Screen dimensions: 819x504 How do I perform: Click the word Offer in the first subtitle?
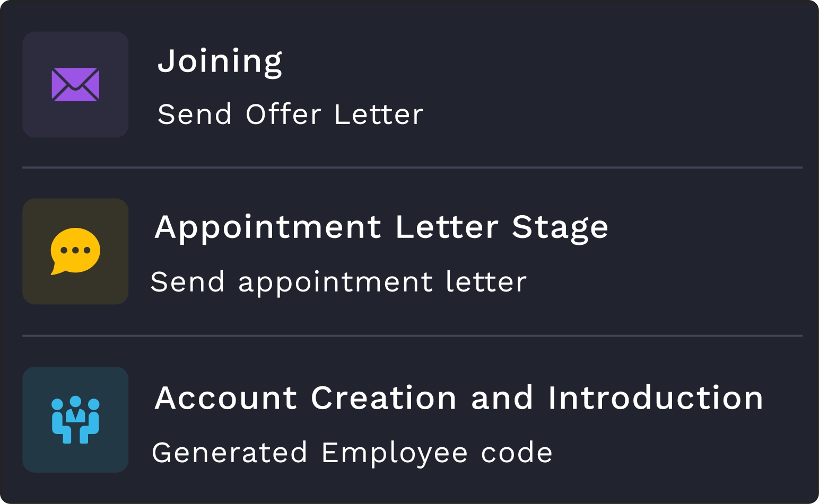point(283,114)
